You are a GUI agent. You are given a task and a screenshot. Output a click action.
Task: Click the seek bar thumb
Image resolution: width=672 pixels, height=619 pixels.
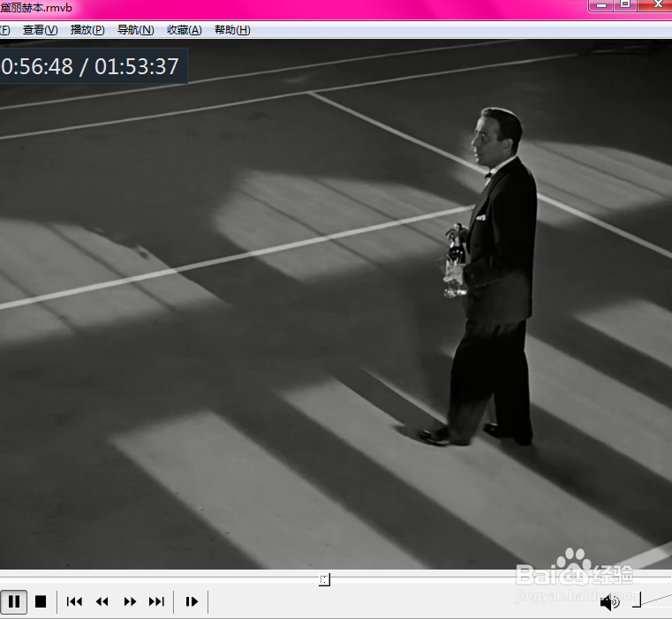(324, 580)
